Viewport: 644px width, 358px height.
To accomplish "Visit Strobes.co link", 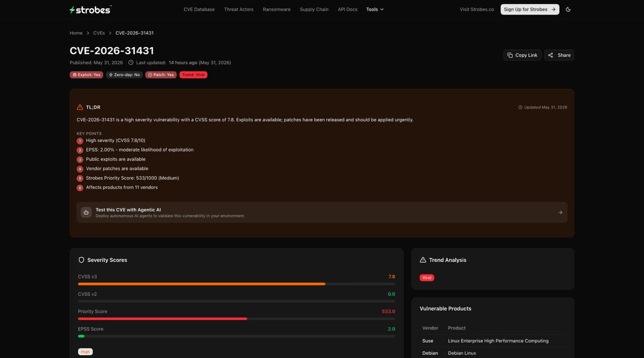I will 477,9.
